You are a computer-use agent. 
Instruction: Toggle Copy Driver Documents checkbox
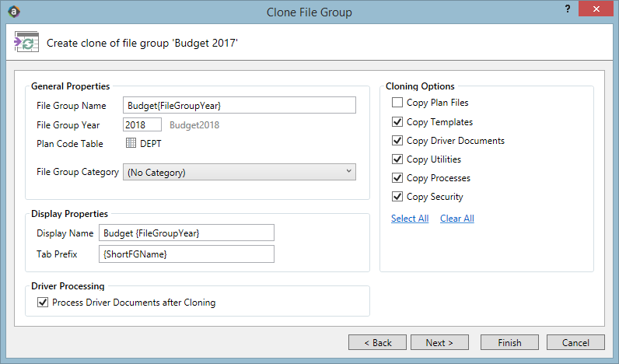[x=397, y=141]
